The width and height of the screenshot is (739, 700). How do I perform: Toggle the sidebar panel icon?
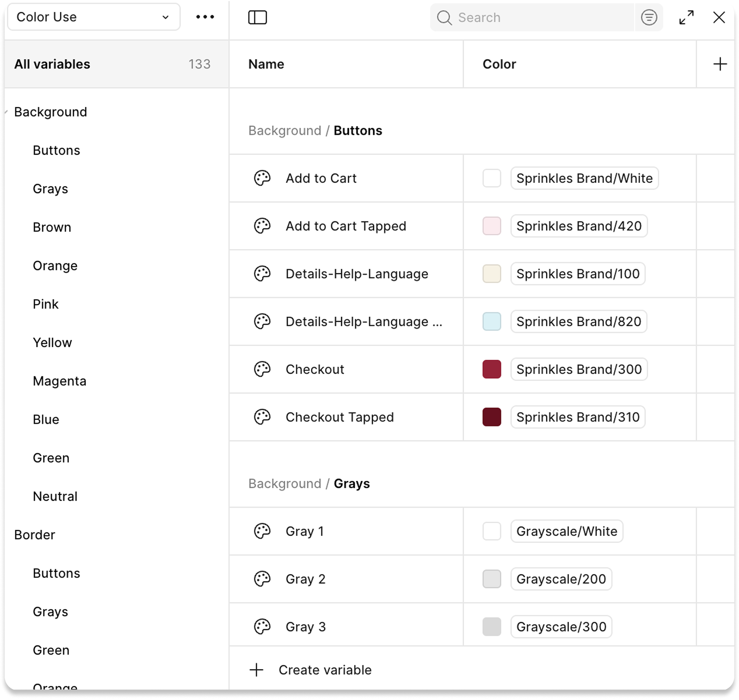257,17
